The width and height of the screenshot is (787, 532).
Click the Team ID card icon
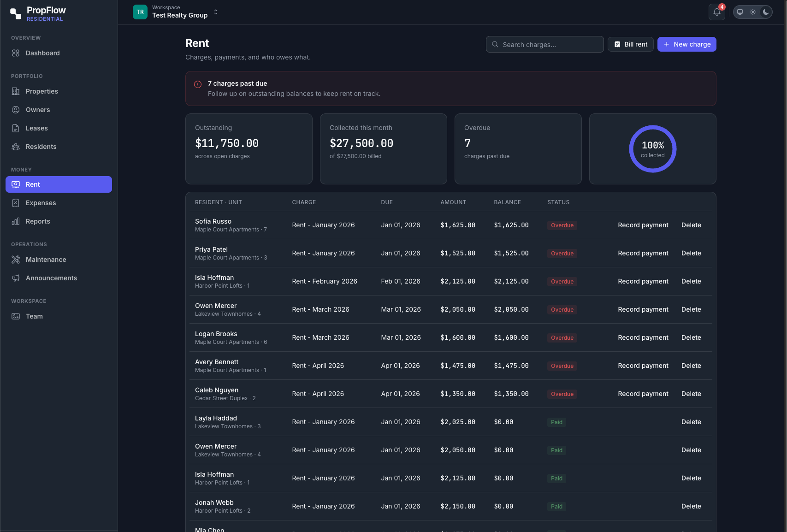[x=16, y=316]
